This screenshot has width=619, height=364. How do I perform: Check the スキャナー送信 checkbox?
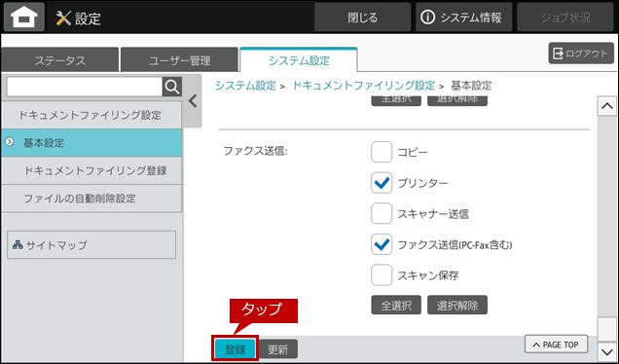pos(382,213)
